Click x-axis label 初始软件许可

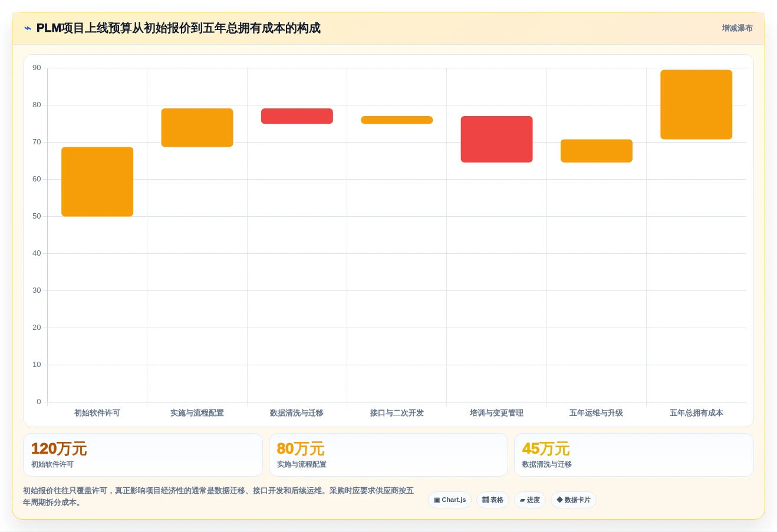[97, 413]
